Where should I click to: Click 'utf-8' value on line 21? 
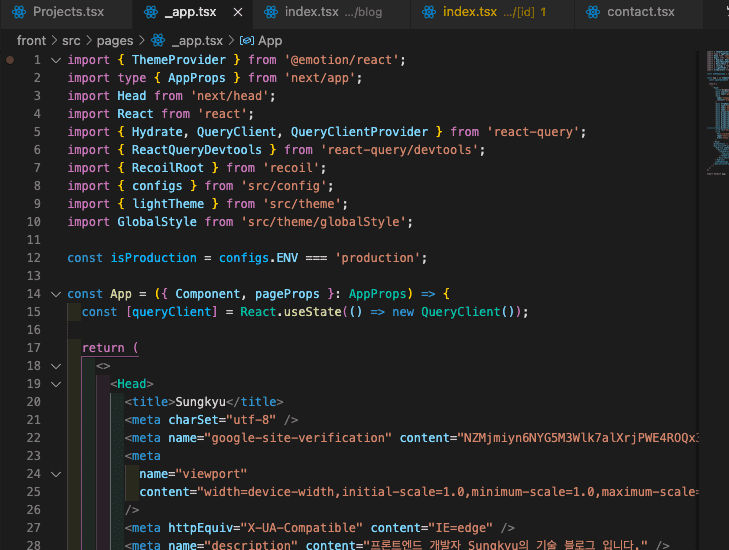[251, 420]
